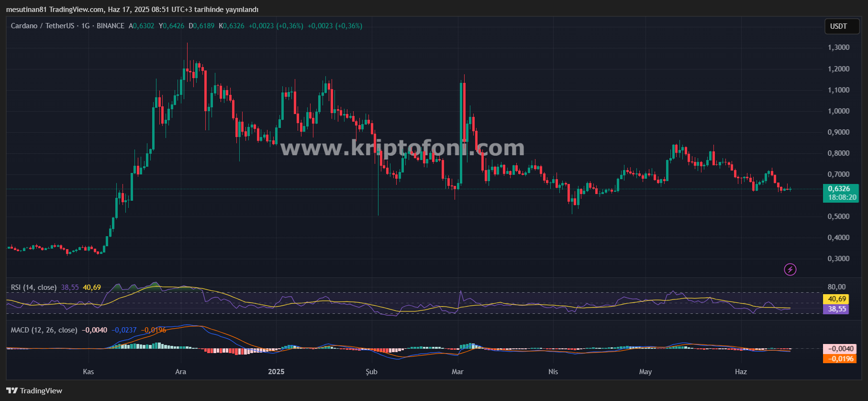Screen dimensions: 868x401
Task: Select the USDT currency button
Action: pyautogui.click(x=842, y=26)
